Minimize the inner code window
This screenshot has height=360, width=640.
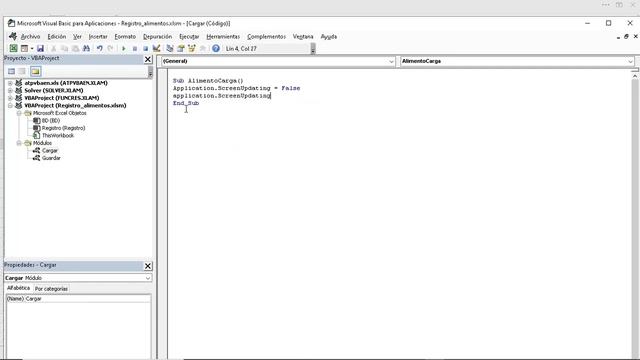point(618,37)
